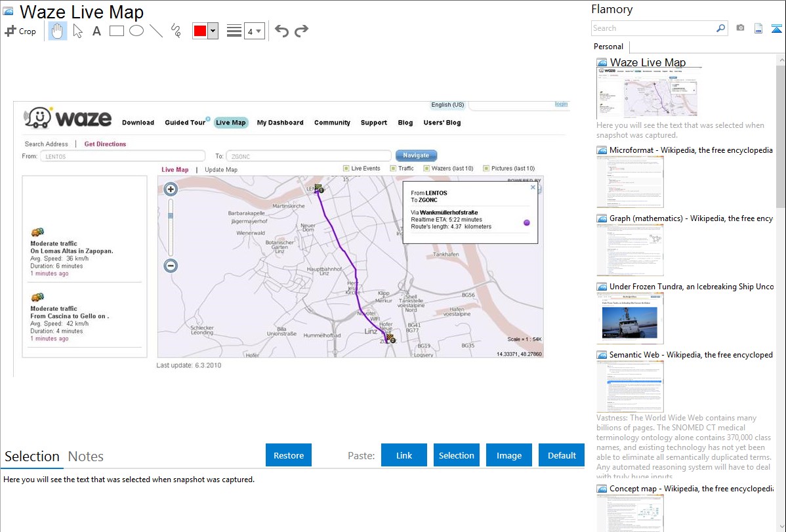This screenshot has width=786, height=532.
Task: Click the Link paste button
Action: [x=404, y=455]
